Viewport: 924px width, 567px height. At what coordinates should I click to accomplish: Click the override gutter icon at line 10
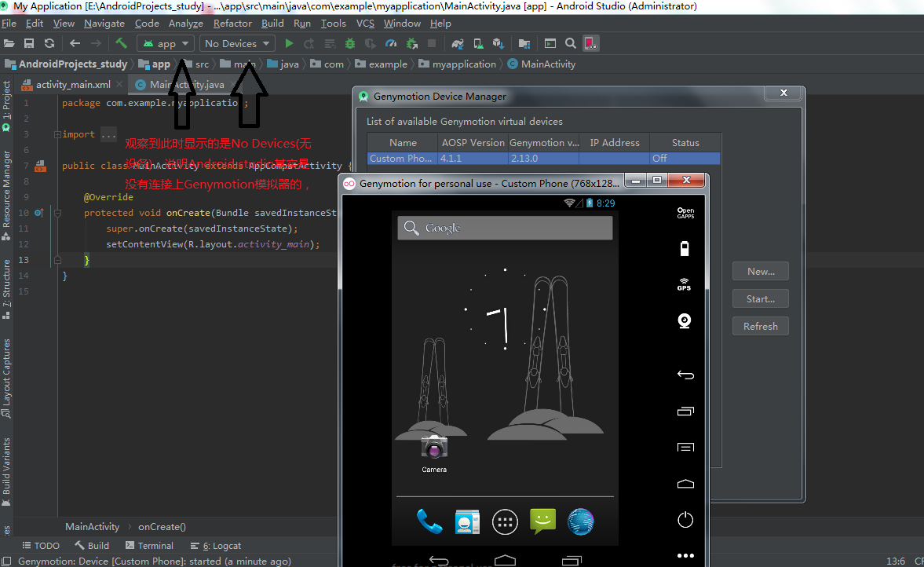(x=39, y=212)
